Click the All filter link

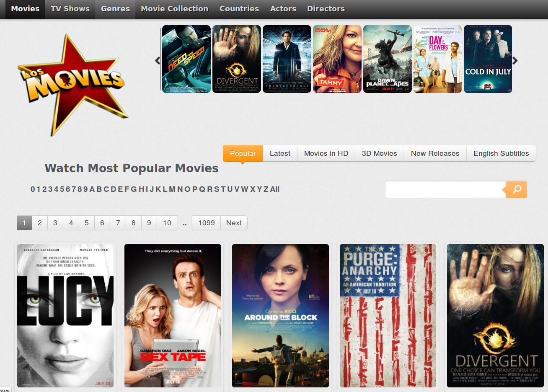click(x=274, y=189)
